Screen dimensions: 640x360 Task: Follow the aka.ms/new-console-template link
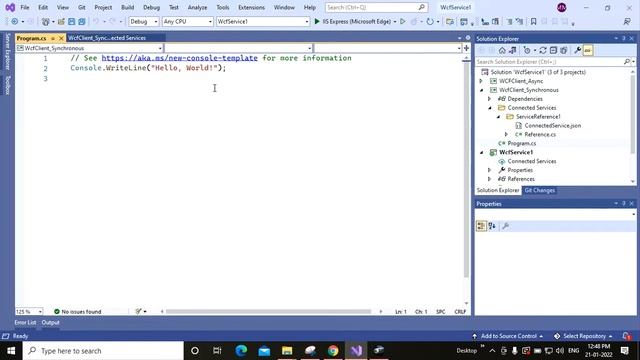tap(180, 58)
